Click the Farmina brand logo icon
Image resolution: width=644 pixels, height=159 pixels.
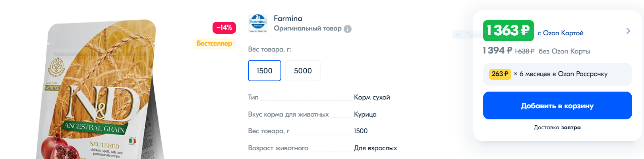pos(258,23)
